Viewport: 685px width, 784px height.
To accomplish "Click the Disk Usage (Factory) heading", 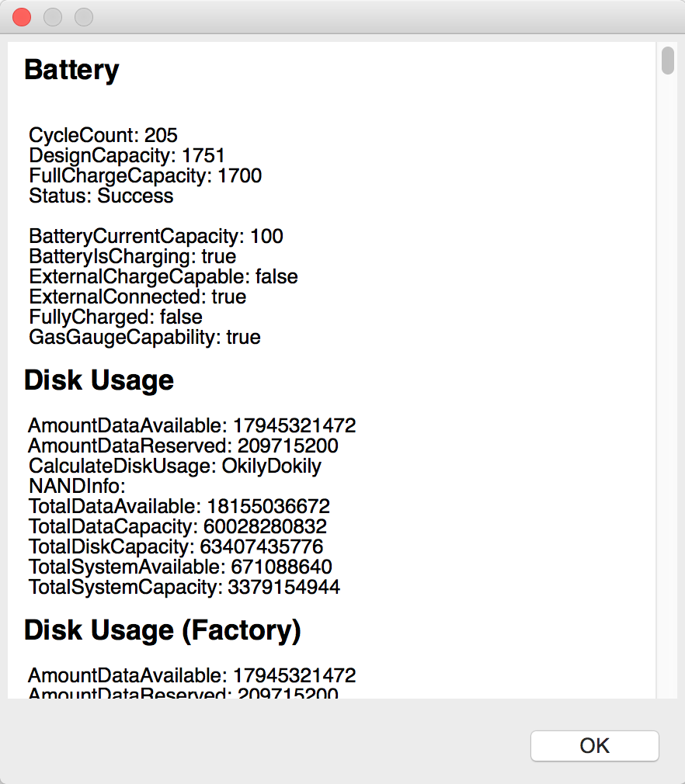I will click(x=162, y=630).
